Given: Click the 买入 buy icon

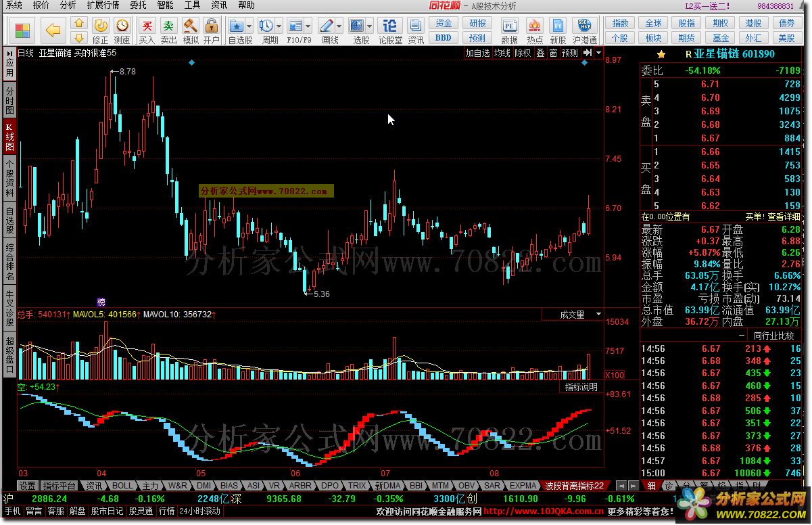Looking at the screenshot, I should pyautogui.click(x=147, y=31).
